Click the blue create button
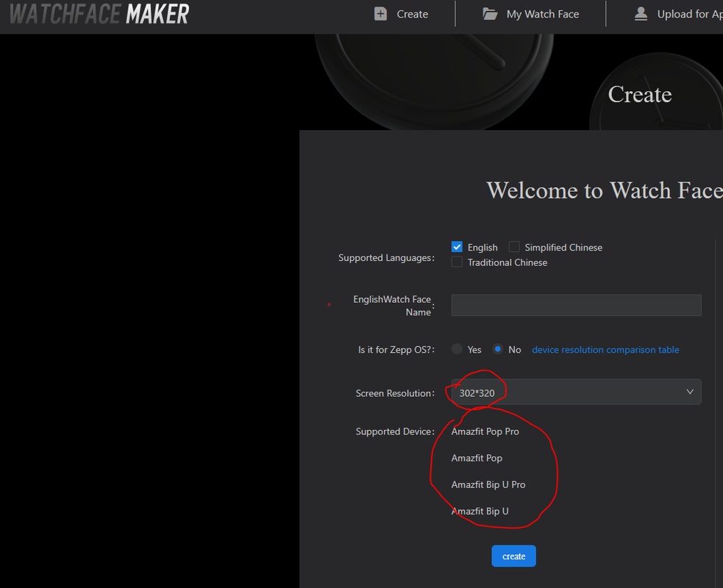Viewport: 723px width, 588px height. tap(513, 556)
